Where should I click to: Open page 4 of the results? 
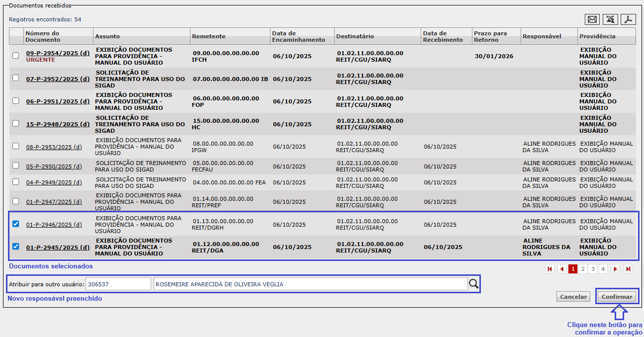click(603, 269)
